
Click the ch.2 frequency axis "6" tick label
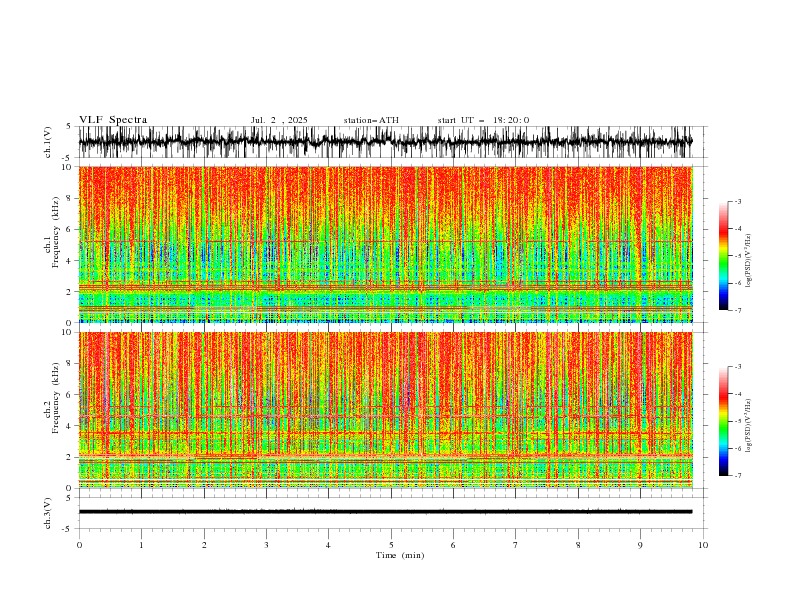coord(70,395)
